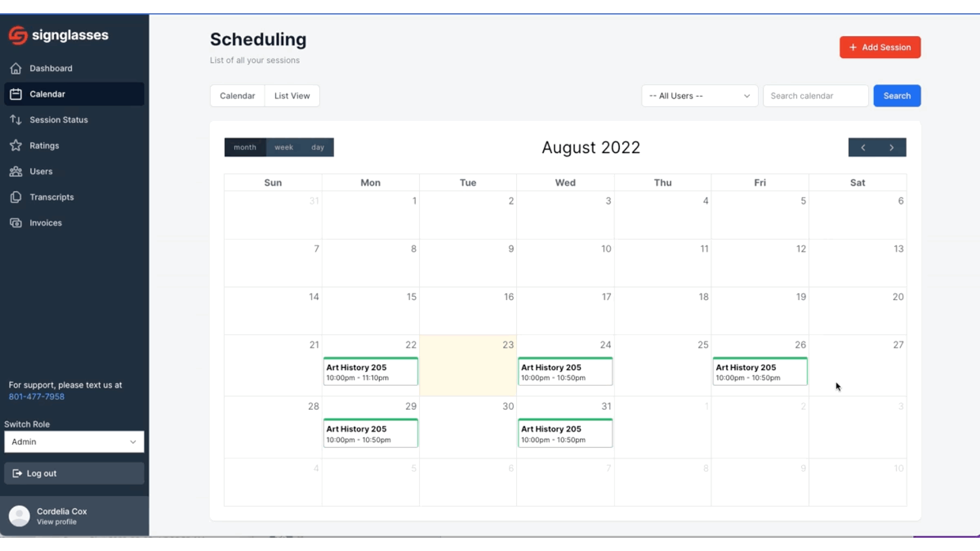The image size is (980, 551).
Task: Click the support phone number link
Action: (x=37, y=396)
